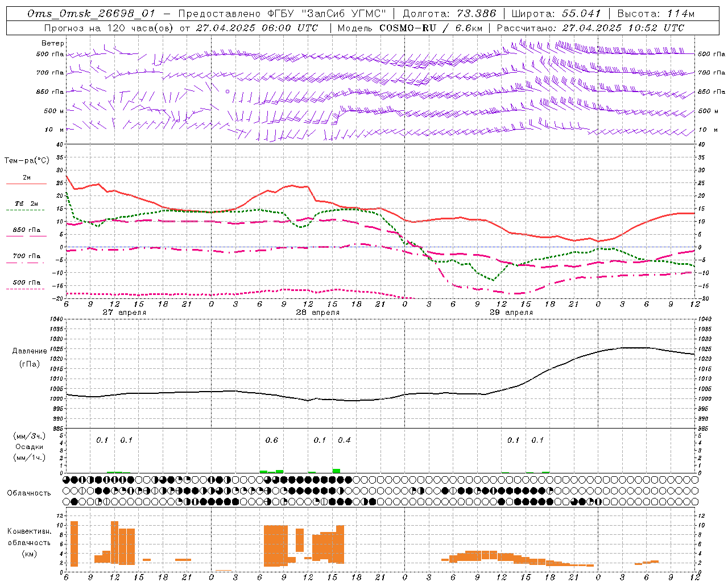This screenshot has height=582, width=728.
Task: Select the "29 апреля" date label
Action: click(x=511, y=313)
